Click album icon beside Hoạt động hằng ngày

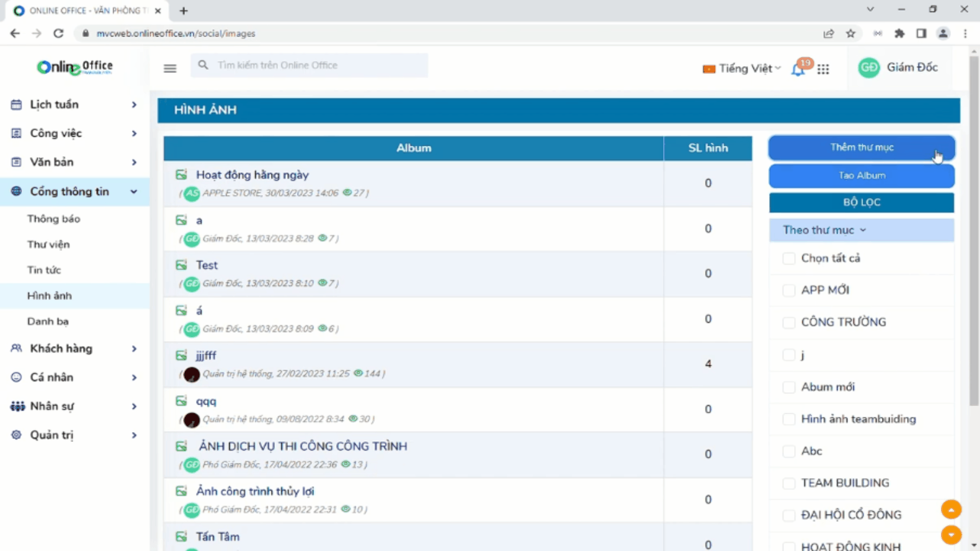[181, 175]
